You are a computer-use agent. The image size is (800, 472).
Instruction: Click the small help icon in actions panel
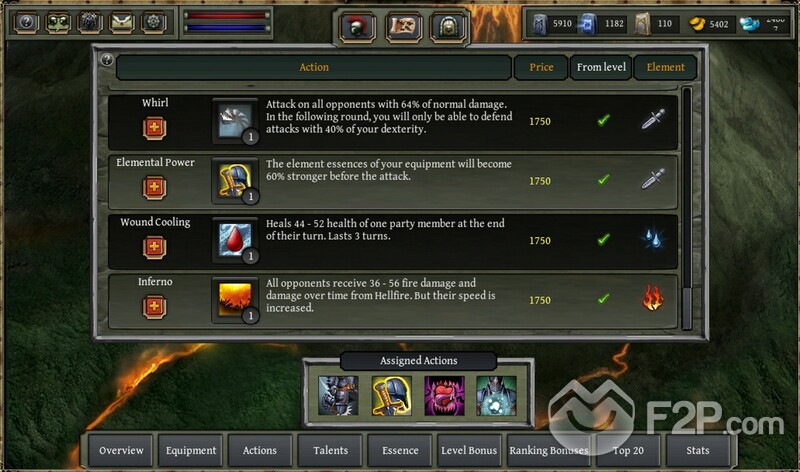click(x=107, y=60)
